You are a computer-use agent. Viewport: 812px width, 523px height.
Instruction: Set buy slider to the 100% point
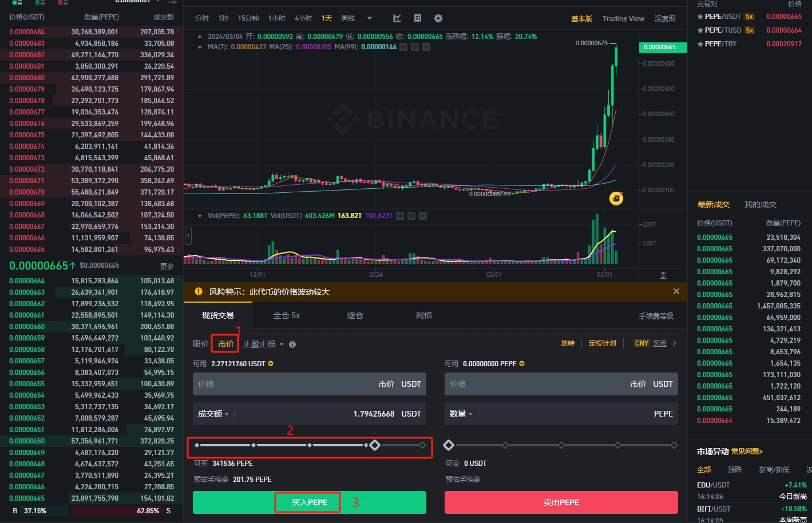(x=422, y=445)
